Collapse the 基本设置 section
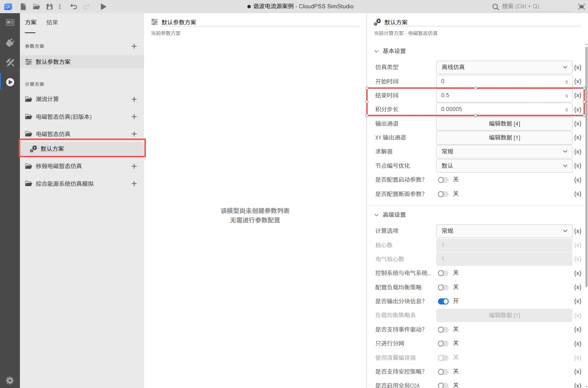Image resolution: width=588 pixels, height=388 pixels. pos(377,51)
